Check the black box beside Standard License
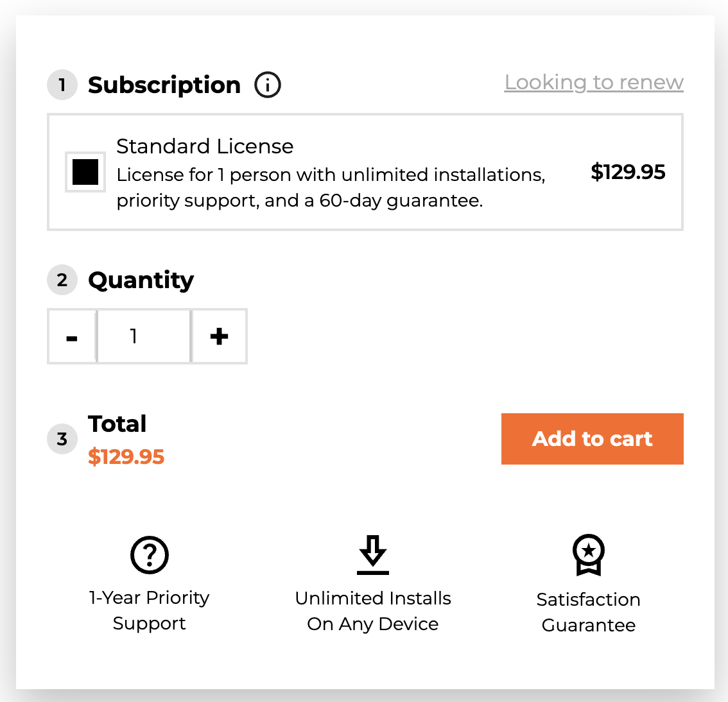This screenshot has height=702, width=728. pyautogui.click(x=85, y=172)
